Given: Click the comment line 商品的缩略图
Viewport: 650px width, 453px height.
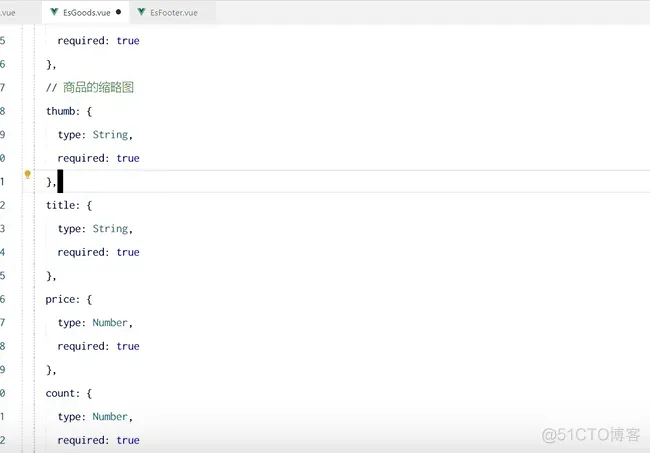Looking at the screenshot, I should (90, 87).
